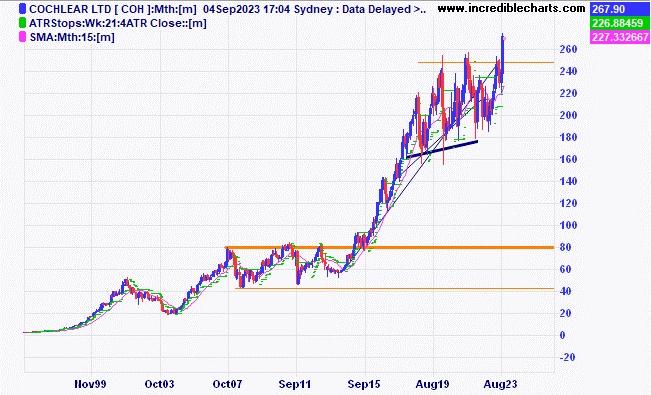
Task: Select the thick dark blue trendline near 170
Action: 442,149
